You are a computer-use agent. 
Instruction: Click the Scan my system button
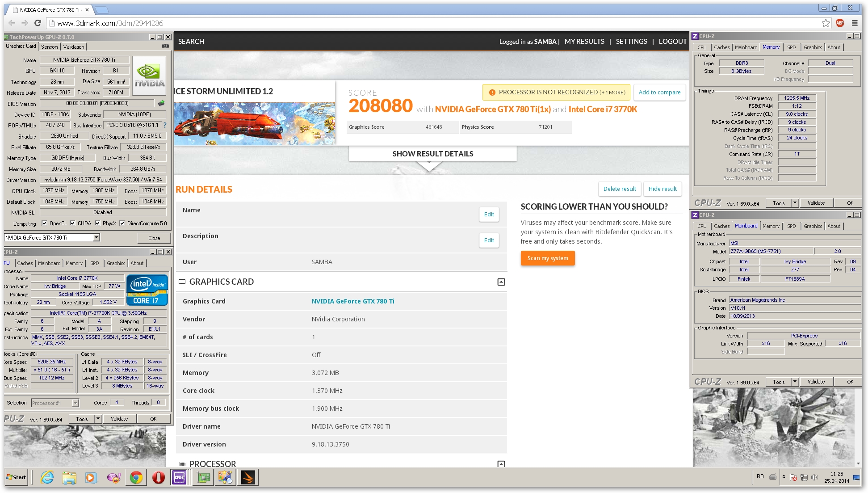[548, 258]
